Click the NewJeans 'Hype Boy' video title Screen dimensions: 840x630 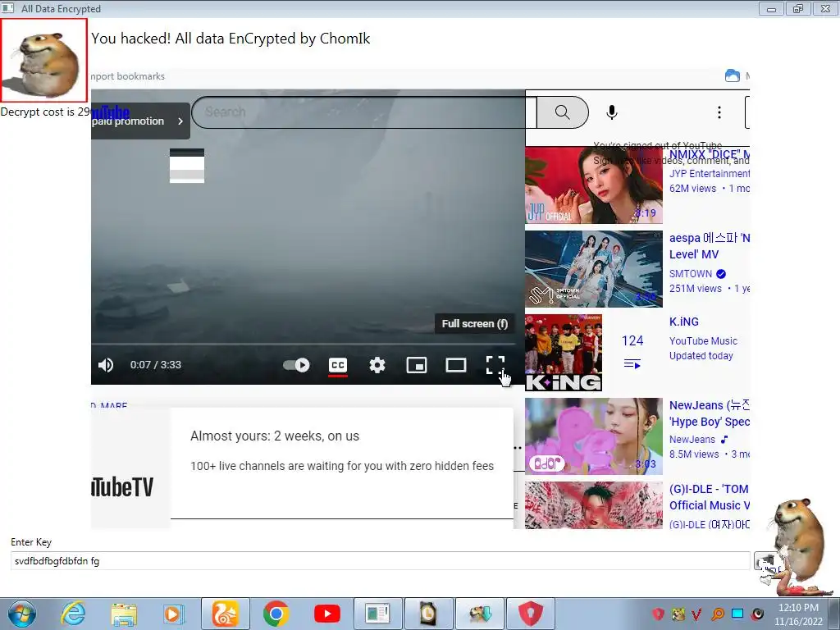tap(710, 413)
